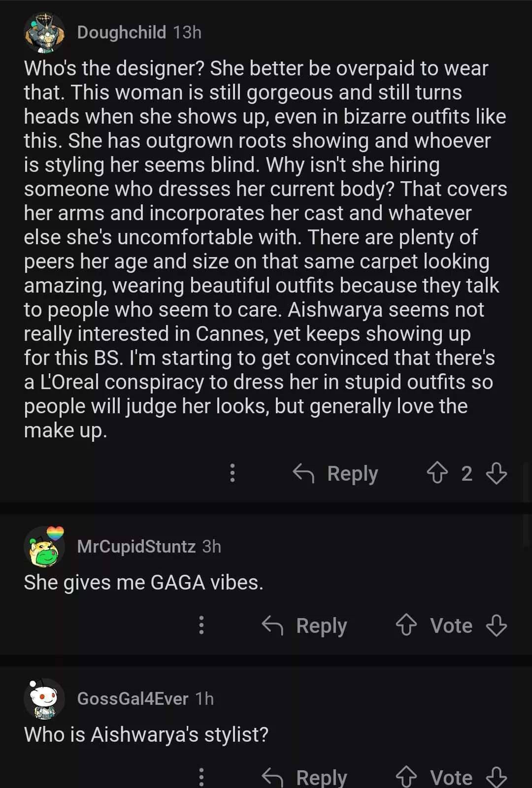This screenshot has height=788, width=532.
Task: Open GossGal4Ever username link
Action: tap(133, 698)
